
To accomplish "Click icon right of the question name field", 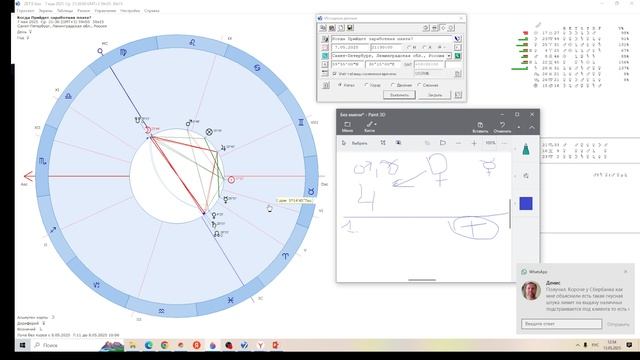I will click(458, 39).
